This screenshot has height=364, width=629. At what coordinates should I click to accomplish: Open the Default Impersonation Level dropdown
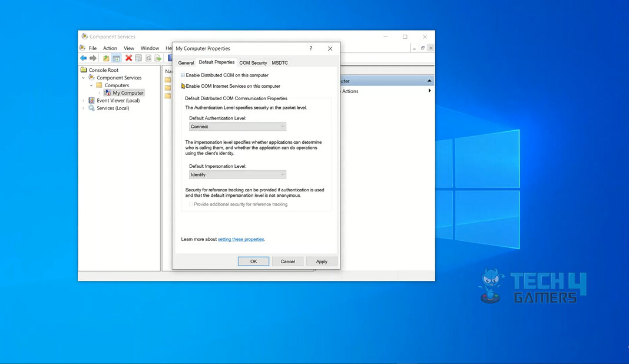[282, 174]
